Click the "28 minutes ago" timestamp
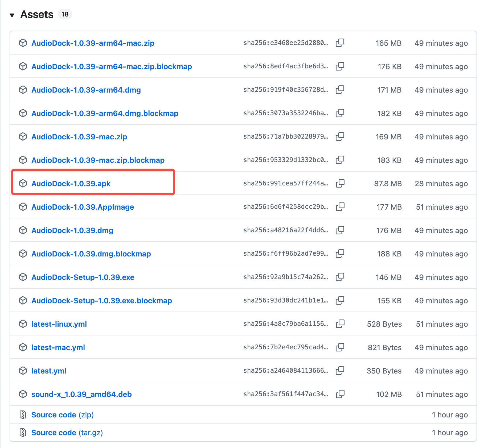This screenshot has height=448, width=484. [x=441, y=184]
